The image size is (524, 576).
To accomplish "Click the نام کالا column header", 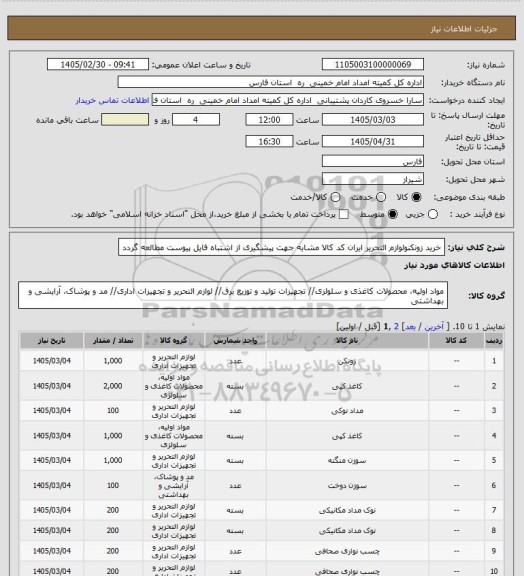I will pos(347,341).
